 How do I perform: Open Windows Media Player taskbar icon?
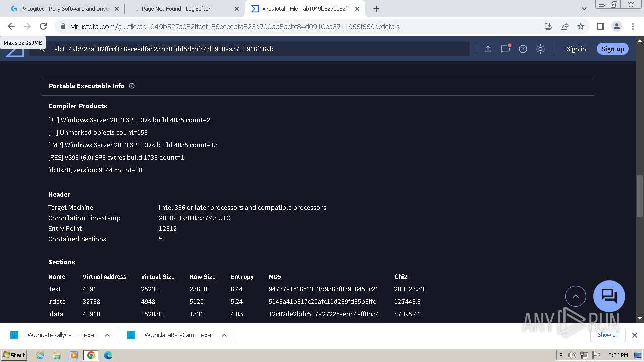tap(74, 355)
